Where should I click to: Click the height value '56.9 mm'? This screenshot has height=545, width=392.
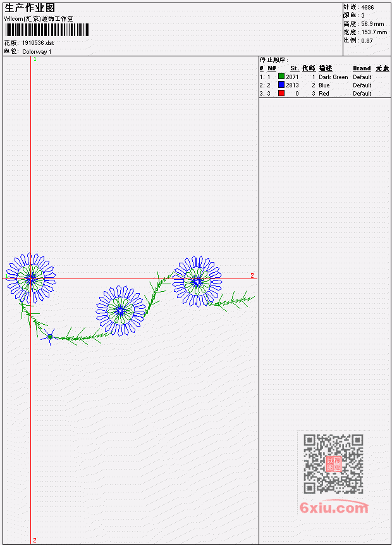[x=372, y=24]
